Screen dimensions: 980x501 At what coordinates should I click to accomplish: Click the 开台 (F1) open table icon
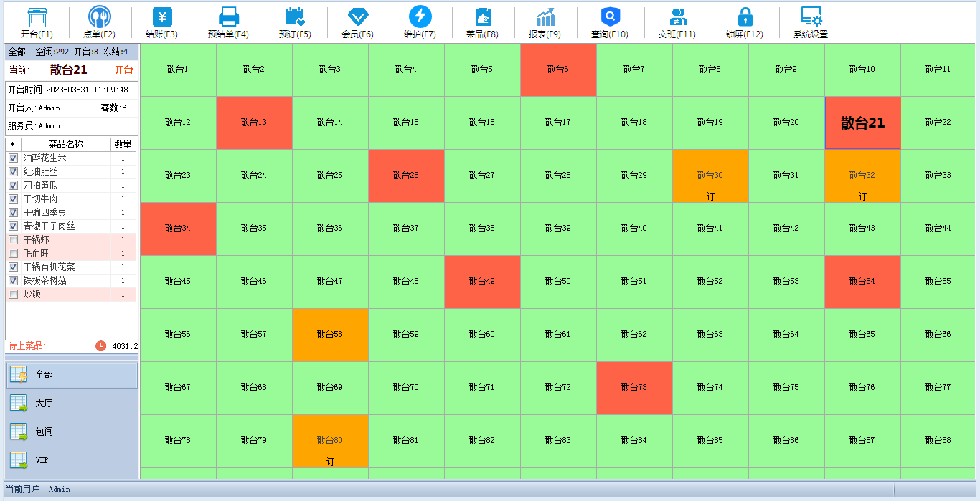coord(37,17)
